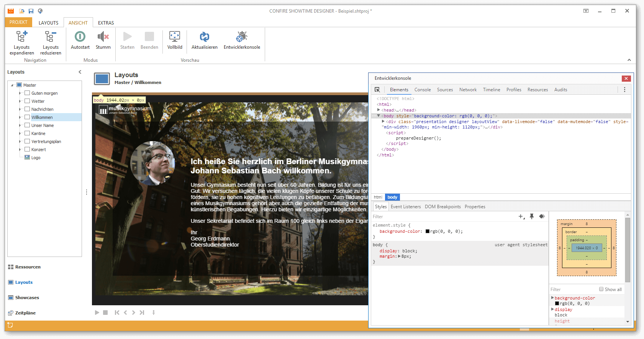Open the Console tab in developer console
This screenshot has width=644, height=339.
point(423,90)
